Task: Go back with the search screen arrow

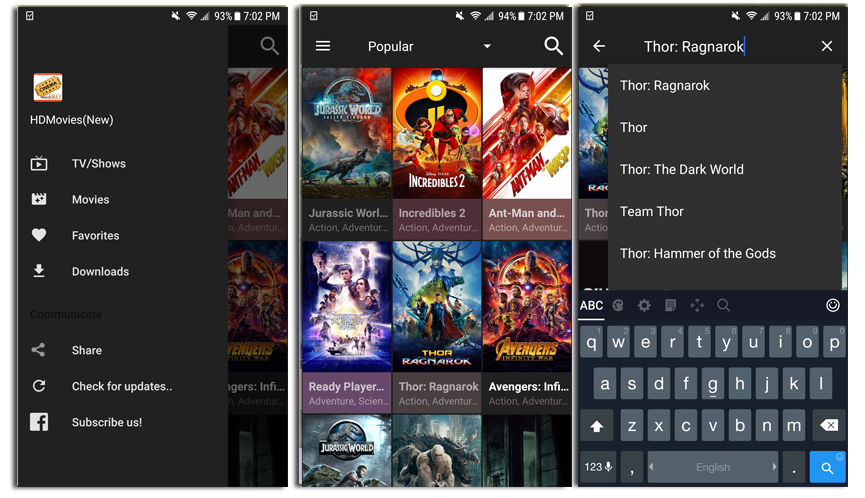Action: 599,46
